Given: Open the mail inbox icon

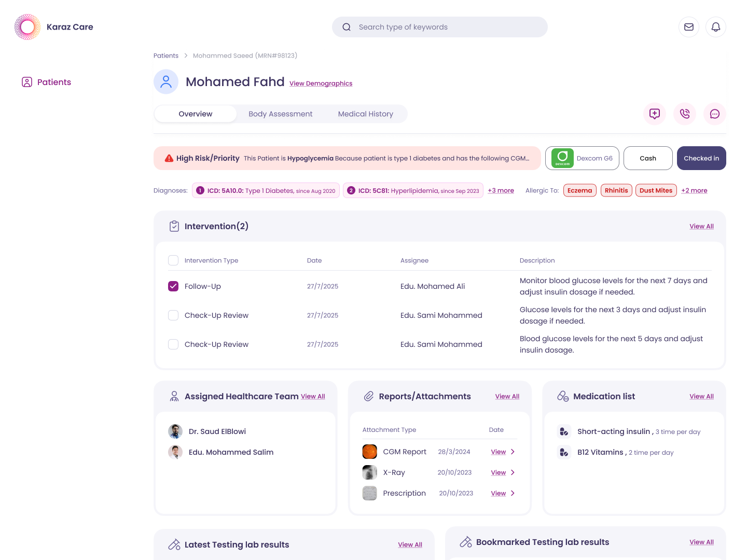Looking at the screenshot, I should [689, 27].
